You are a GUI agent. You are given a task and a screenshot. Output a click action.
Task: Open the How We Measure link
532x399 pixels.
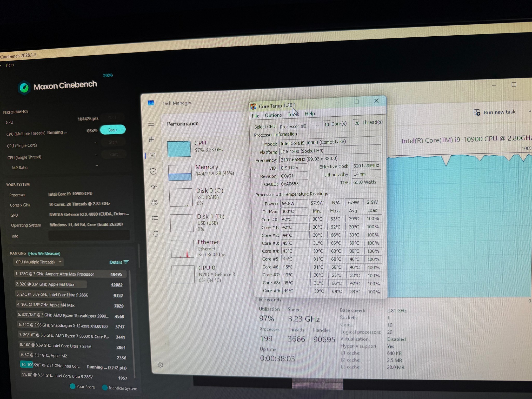pos(44,253)
